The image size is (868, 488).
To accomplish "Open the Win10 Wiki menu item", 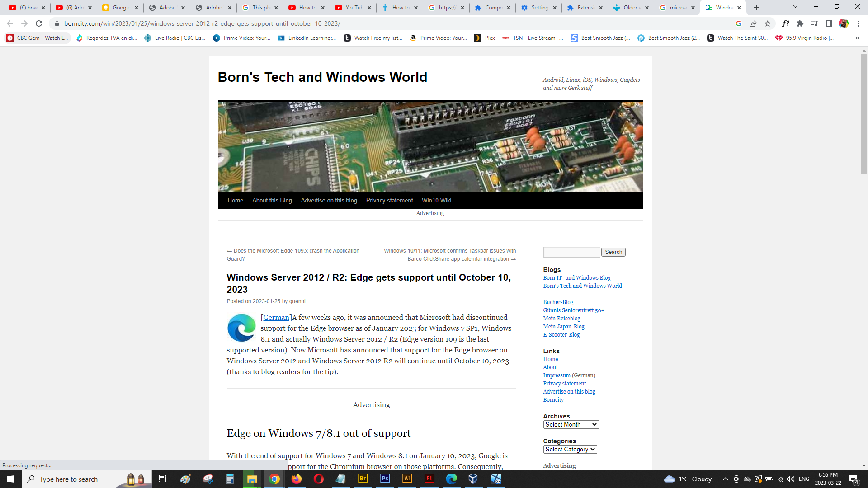I will click(436, 200).
